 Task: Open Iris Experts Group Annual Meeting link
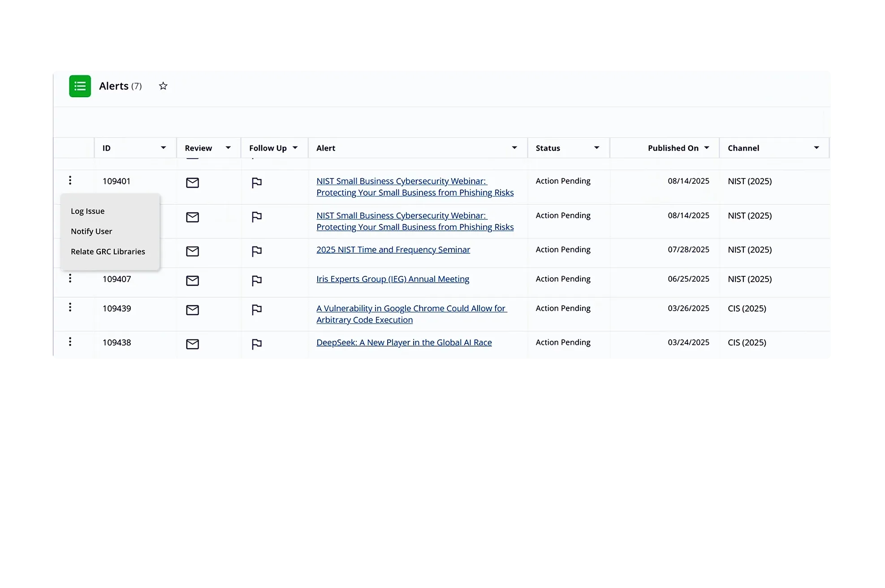(393, 279)
